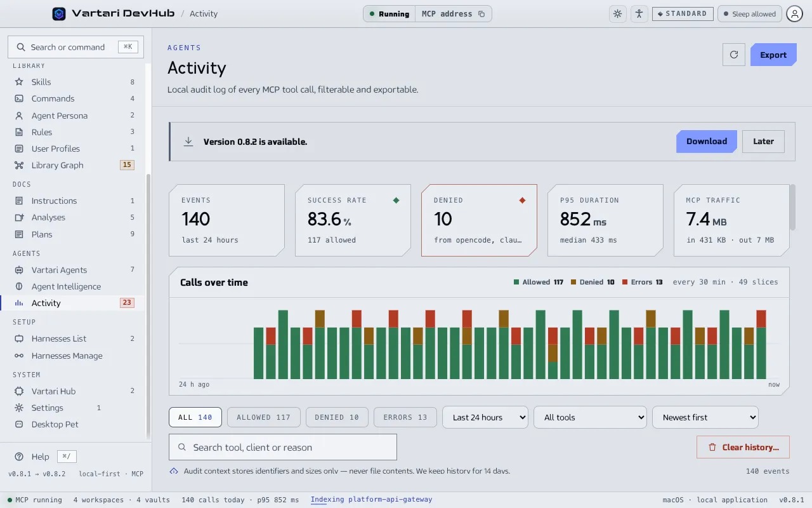Open the Plans item in the sidebar

[74, 234]
